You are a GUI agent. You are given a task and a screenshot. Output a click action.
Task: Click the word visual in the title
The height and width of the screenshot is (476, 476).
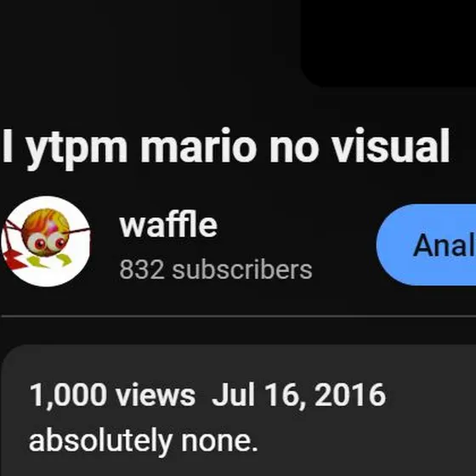click(391, 146)
